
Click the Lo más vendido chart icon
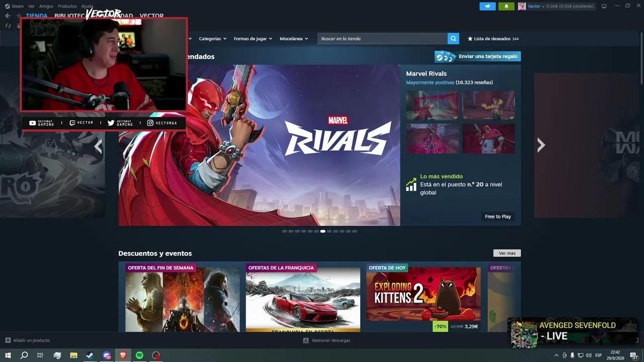(411, 185)
